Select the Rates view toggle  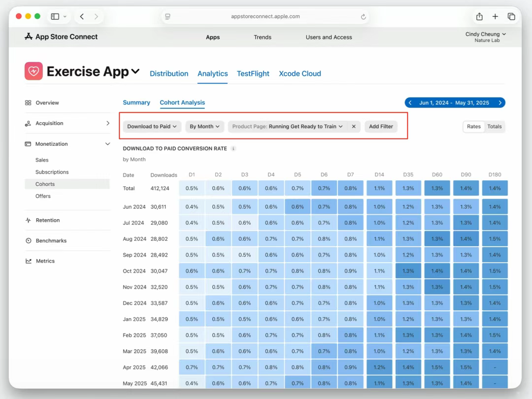click(x=473, y=127)
